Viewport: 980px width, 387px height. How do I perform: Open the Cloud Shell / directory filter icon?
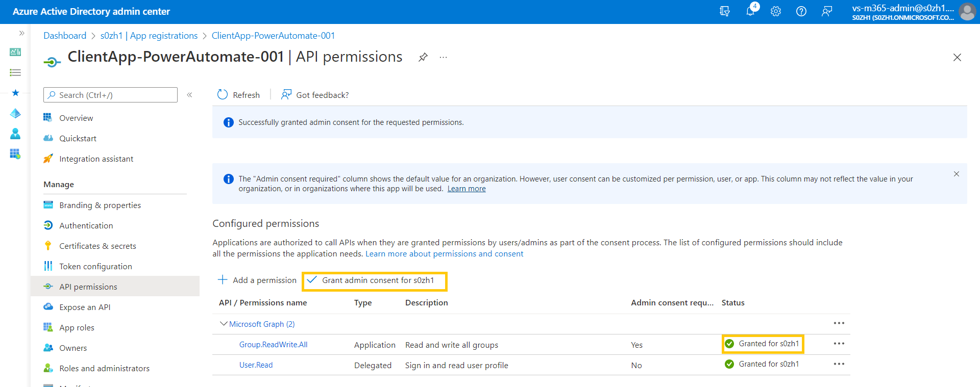[724, 11]
